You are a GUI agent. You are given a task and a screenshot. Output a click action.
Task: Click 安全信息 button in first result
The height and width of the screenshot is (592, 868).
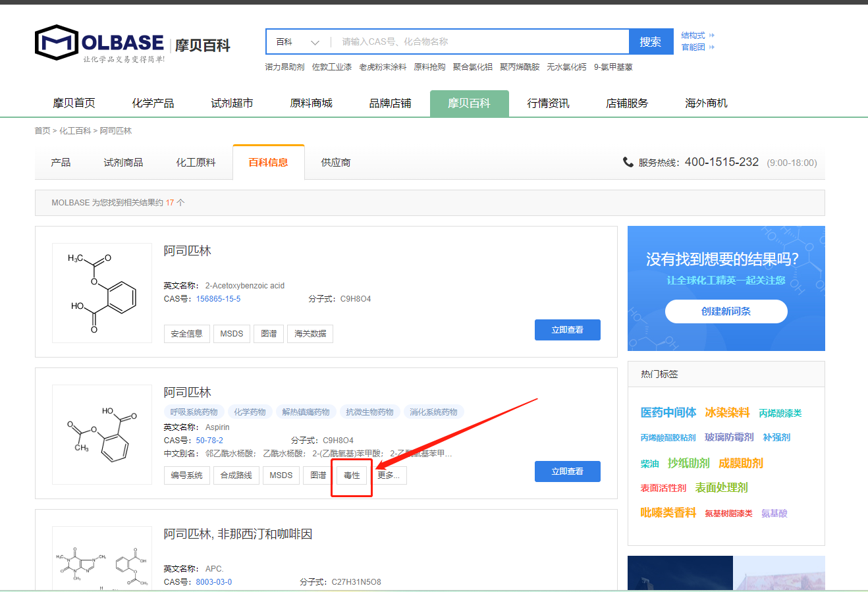[186, 334]
